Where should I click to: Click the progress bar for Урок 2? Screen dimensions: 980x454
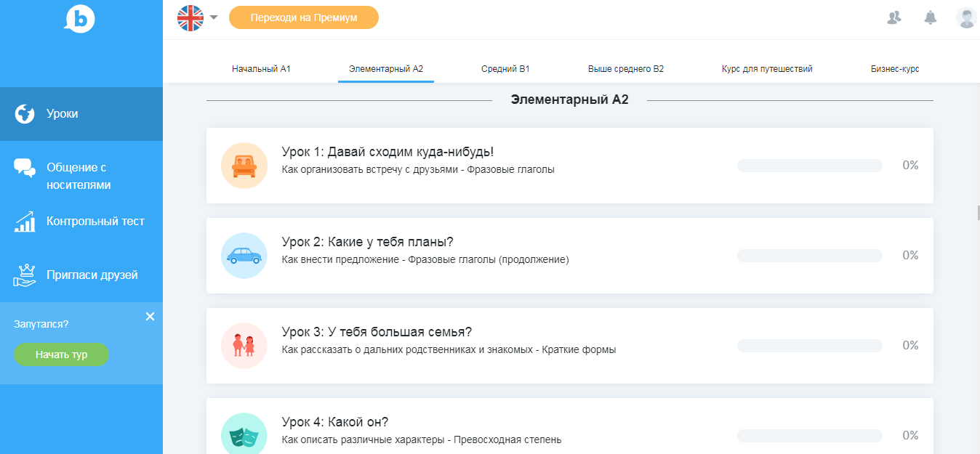click(x=809, y=255)
